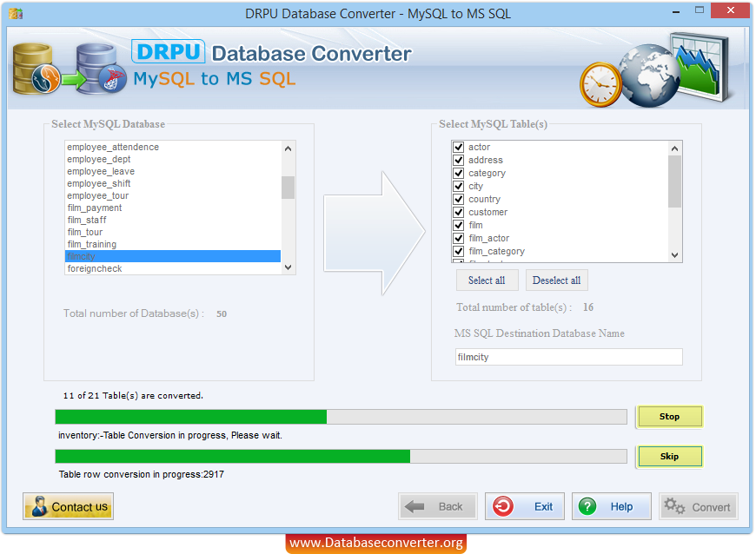Skip the current table conversion
Viewport: 756px width, 554px height.
click(669, 456)
